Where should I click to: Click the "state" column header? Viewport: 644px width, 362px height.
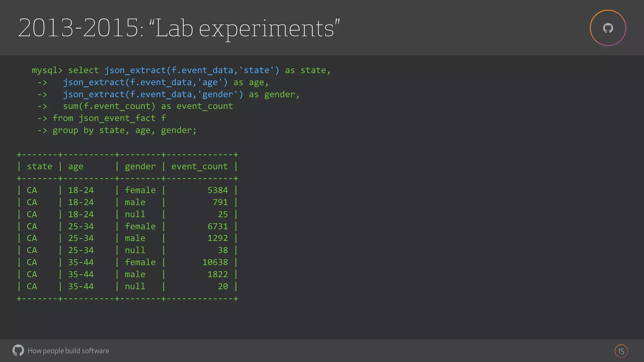(x=40, y=166)
